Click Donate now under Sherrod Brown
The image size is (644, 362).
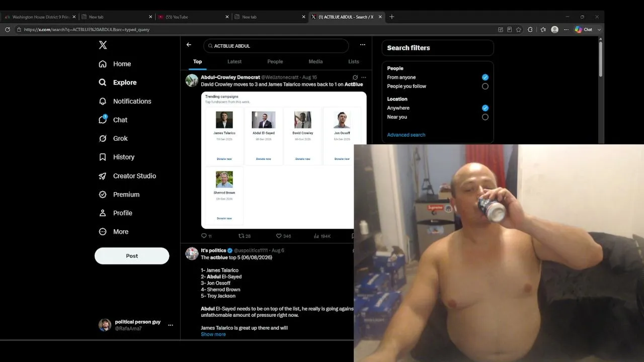(x=224, y=218)
